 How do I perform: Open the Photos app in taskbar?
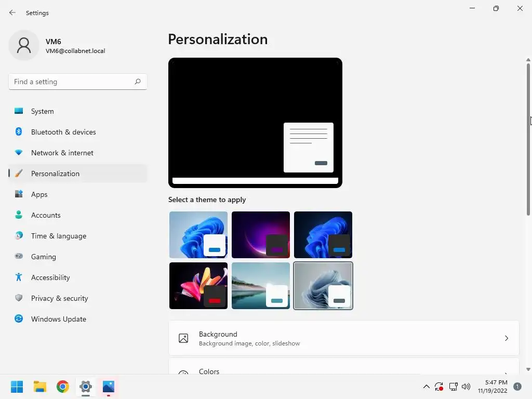pos(109,387)
